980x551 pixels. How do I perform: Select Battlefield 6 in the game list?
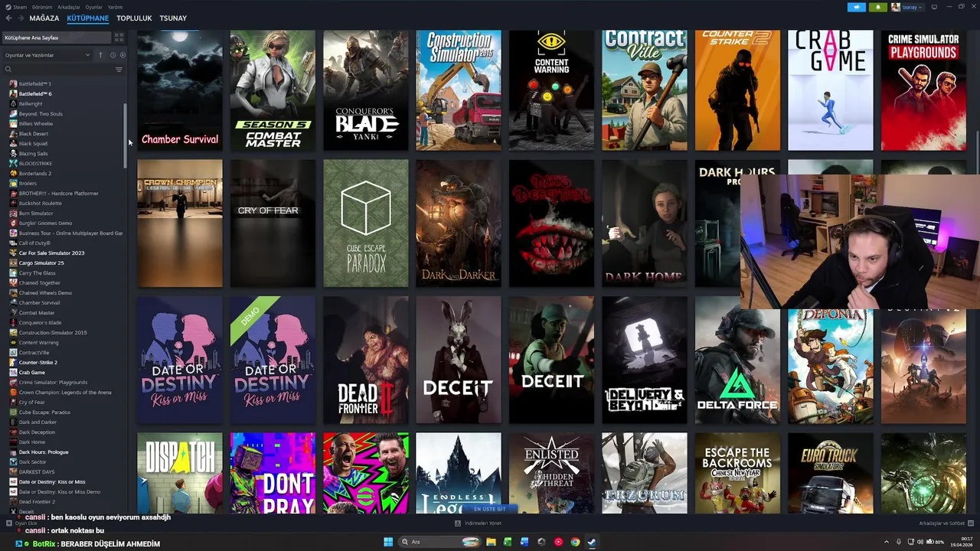pos(35,93)
